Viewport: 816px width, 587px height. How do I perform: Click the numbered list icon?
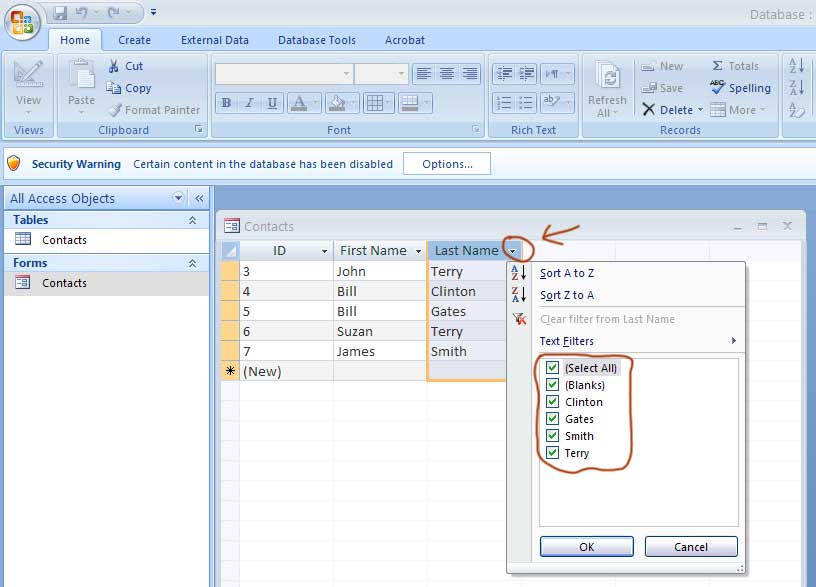click(x=504, y=103)
